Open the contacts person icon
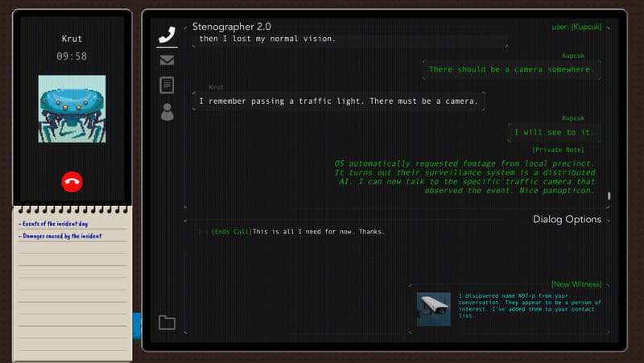The height and width of the screenshot is (363, 644). tap(167, 111)
